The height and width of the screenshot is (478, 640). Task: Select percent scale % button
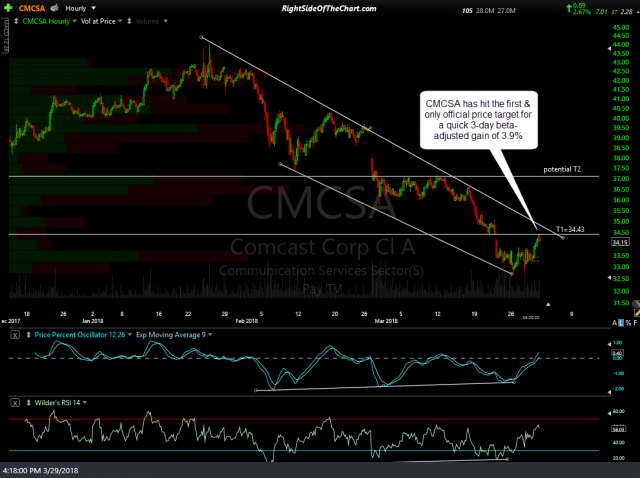point(629,323)
